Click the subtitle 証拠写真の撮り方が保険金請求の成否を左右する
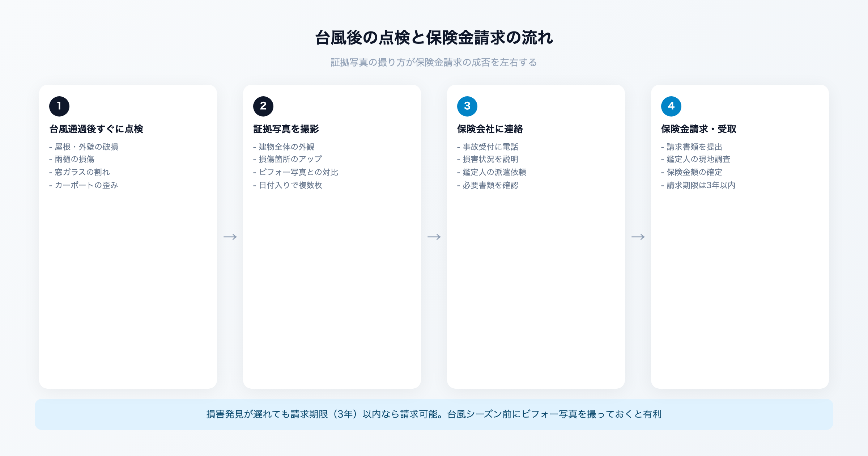Viewport: 868px width, 456px height. (434, 62)
